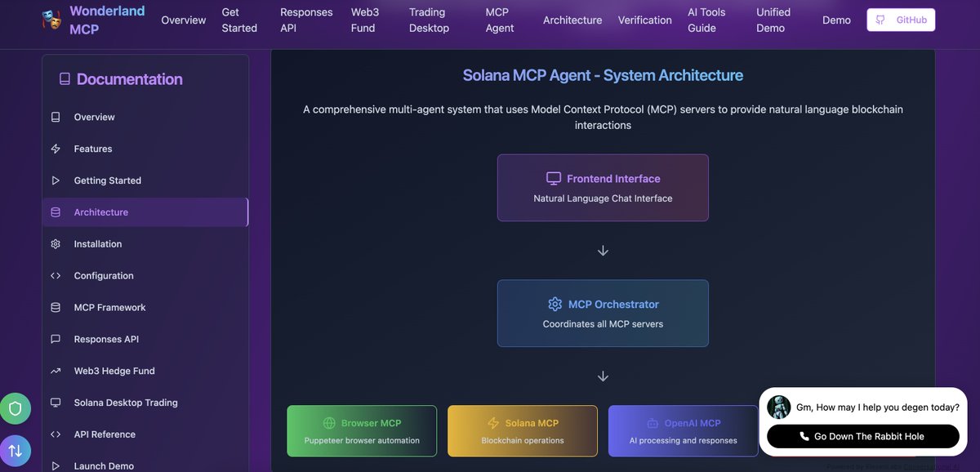Open Trading Desktop in top navigation
This screenshot has width=980, height=472.
coord(429,20)
